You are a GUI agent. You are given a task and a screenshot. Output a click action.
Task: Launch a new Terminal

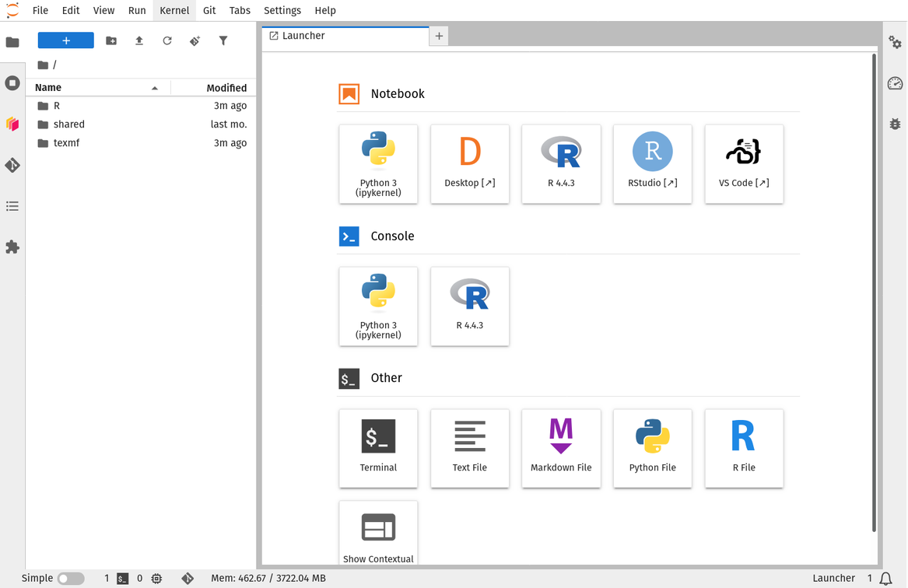pos(378,448)
